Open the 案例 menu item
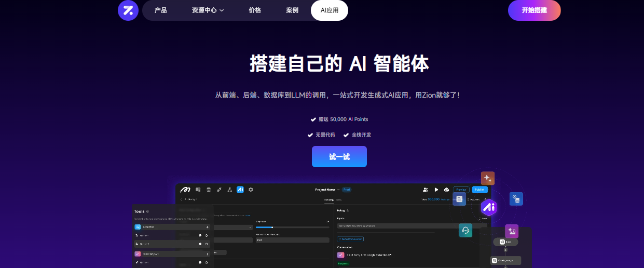This screenshot has width=644, height=268. tap(292, 10)
